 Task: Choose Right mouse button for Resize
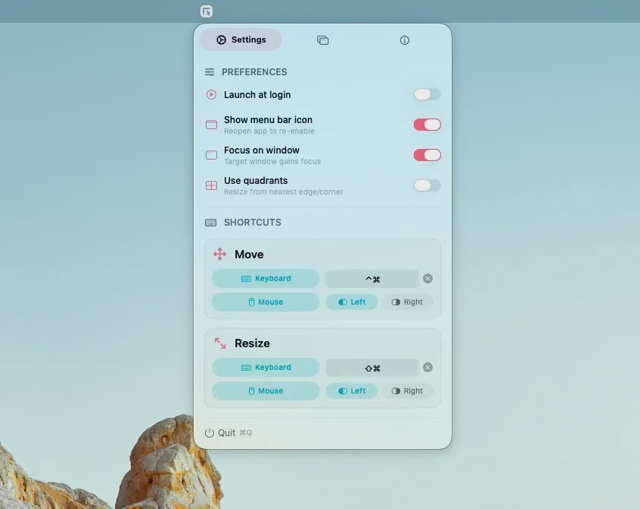pos(407,391)
